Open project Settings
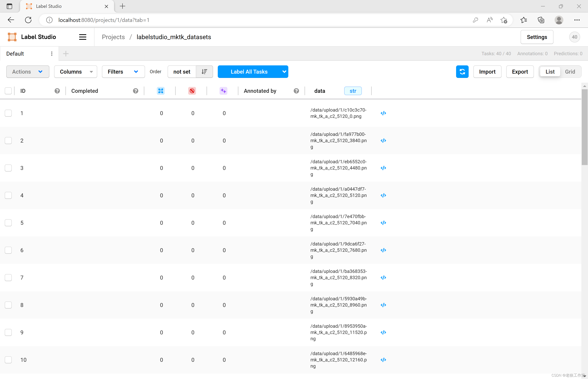Screen dimensions: 588x379 pos(536,37)
